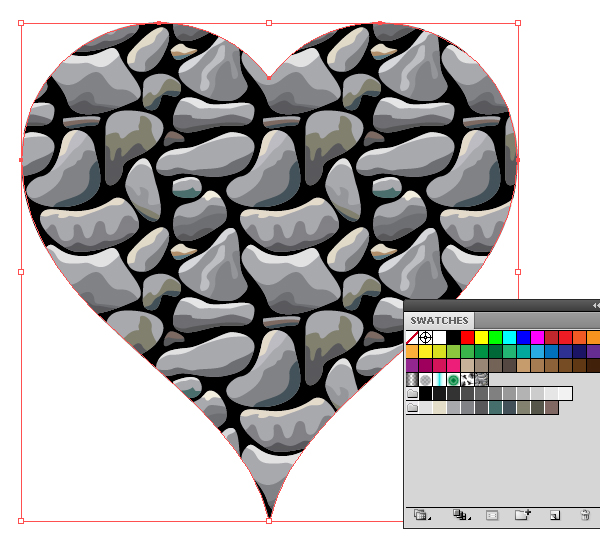The width and height of the screenshot is (600, 560).
Task: Click the bottom-center handle at heart tip
Action: click(269, 521)
